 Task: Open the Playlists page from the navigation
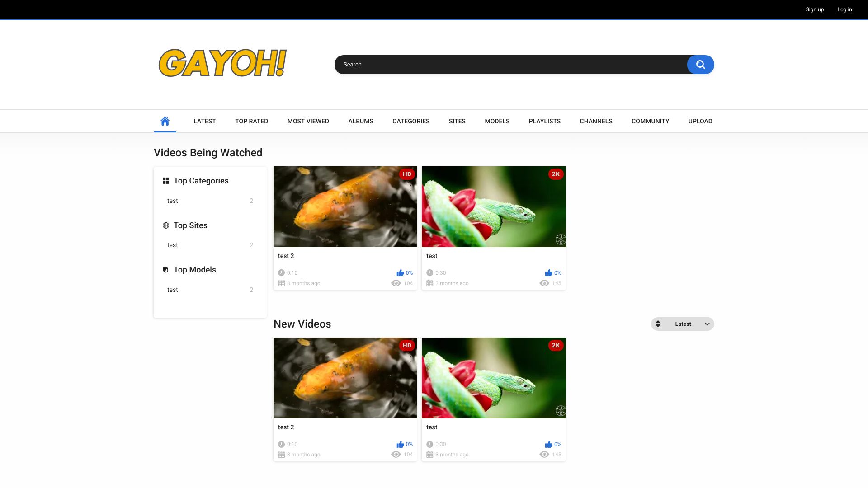pyautogui.click(x=544, y=121)
